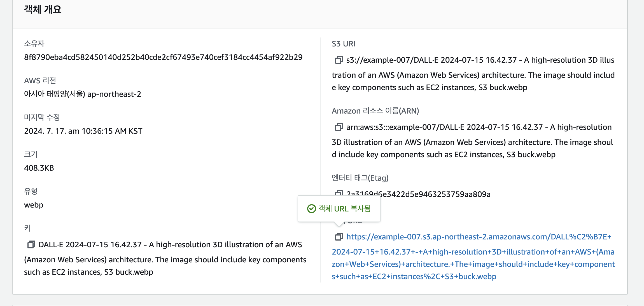The height and width of the screenshot is (306, 644).
Task: Copy the object key via its copy icon
Action: coord(31,244)
